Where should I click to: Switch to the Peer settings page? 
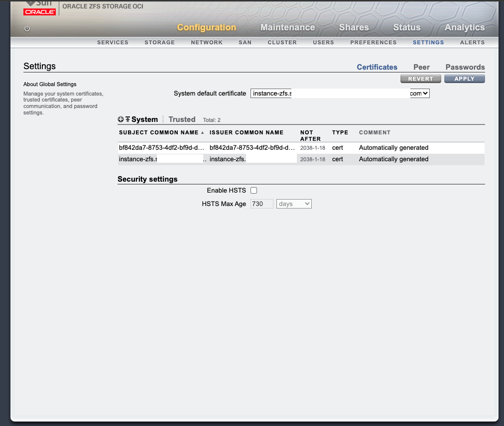(421, 67)
